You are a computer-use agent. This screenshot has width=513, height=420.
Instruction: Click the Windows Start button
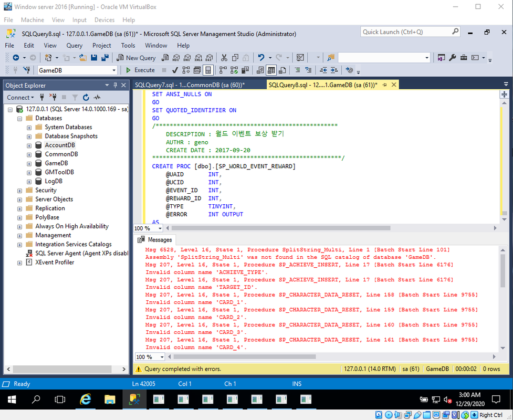pos(12,400)
